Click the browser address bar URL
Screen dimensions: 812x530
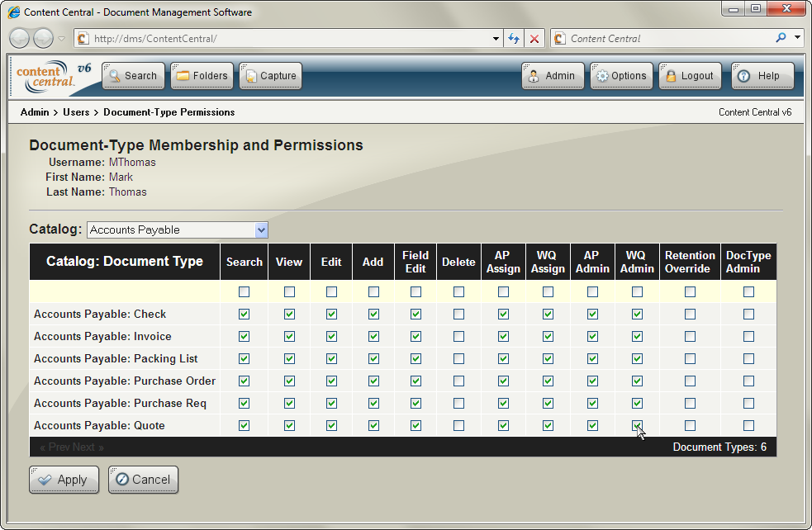click(155, 38)
